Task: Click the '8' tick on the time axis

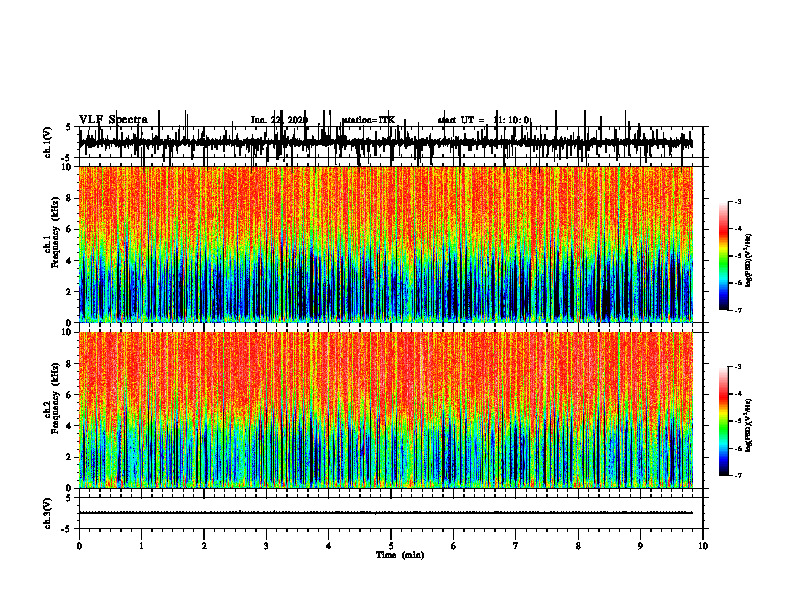Action: click(x=578, y=546)
